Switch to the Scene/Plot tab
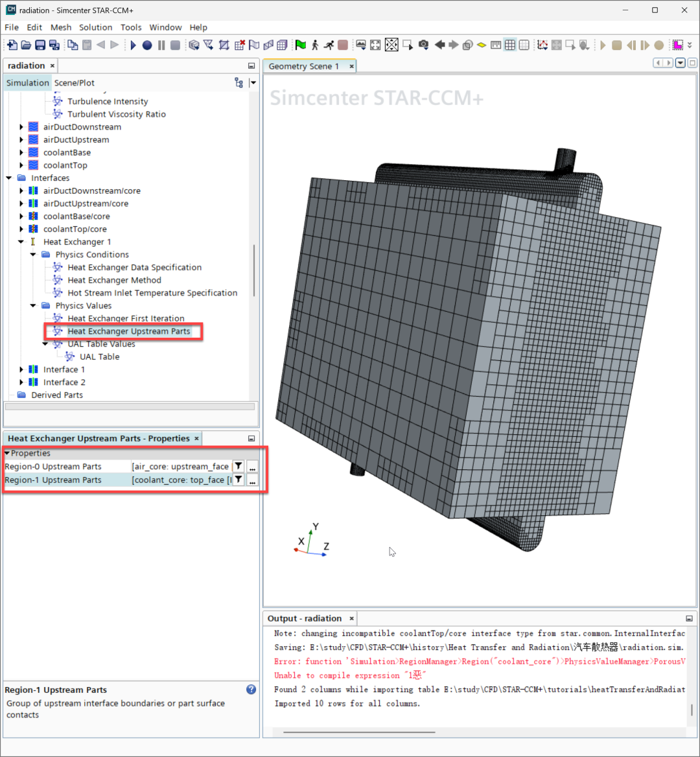 click(x=75, y=82)
